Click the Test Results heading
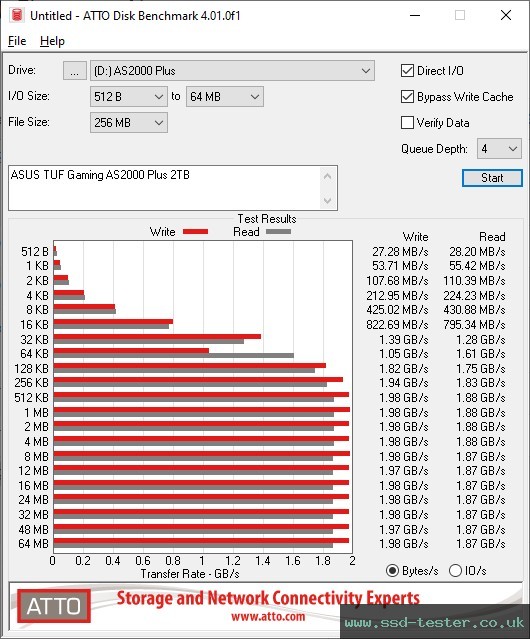 [267, 219]
